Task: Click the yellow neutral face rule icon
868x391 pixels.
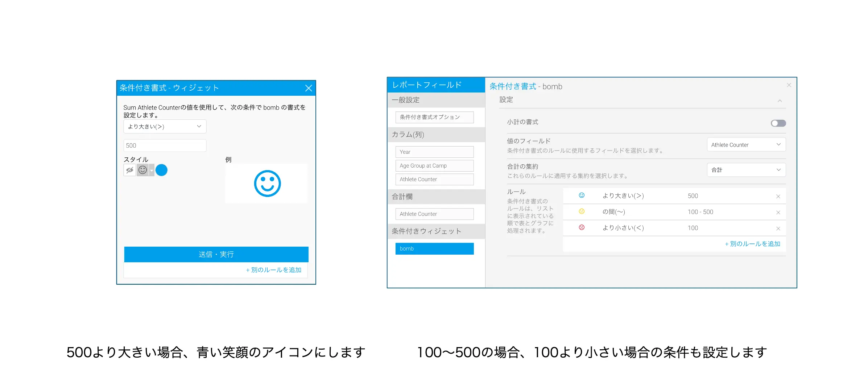Action: click(x=582, y=211)
